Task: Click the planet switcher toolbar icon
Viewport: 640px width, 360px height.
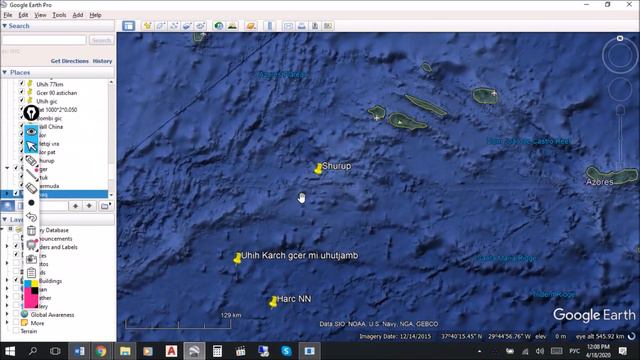Action: (x=251, y=26)
